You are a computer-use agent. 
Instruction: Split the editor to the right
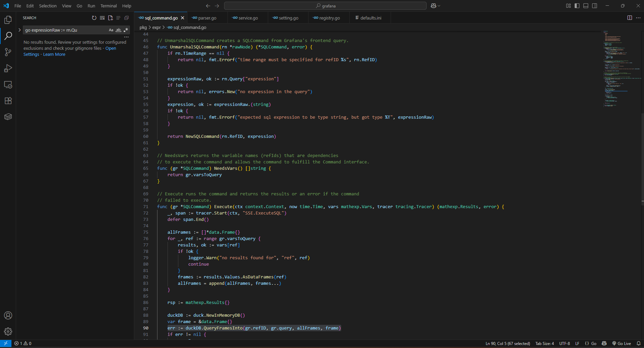pos(630,18)
